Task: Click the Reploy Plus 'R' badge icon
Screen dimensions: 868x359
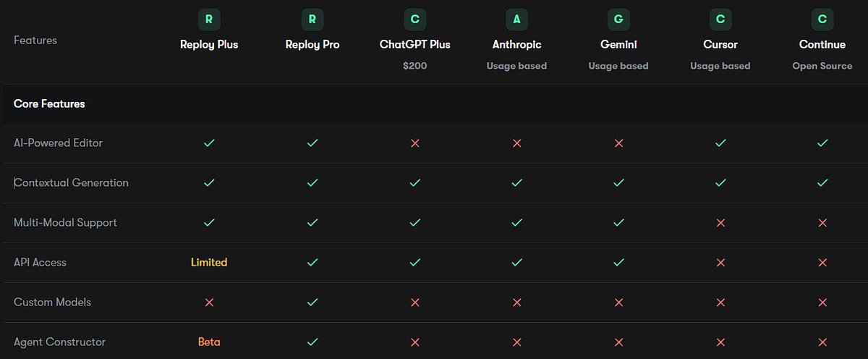Action: point(209,20)
